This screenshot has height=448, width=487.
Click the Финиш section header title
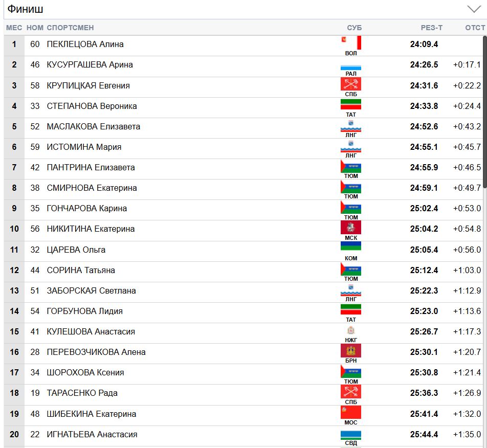[x=25, y=9]
